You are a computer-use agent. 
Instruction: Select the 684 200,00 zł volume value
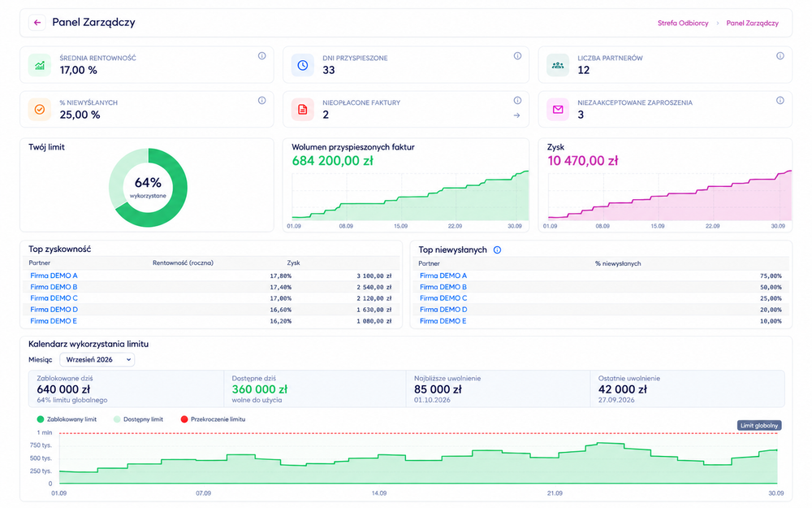click(332, 161)
